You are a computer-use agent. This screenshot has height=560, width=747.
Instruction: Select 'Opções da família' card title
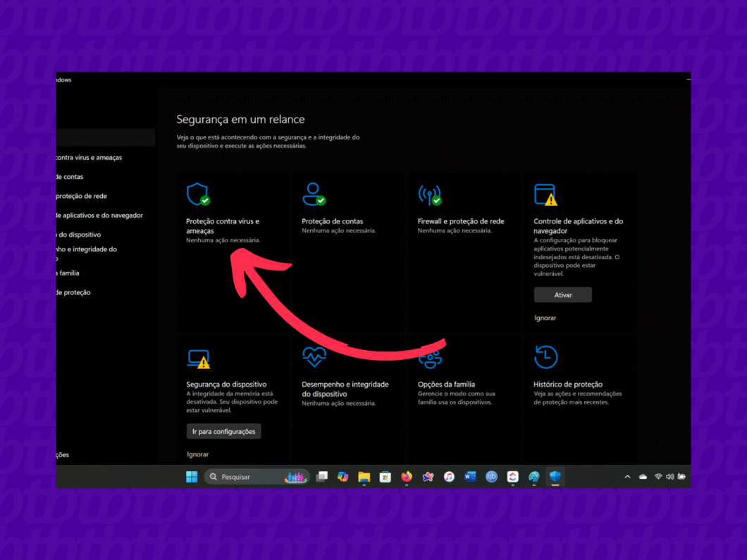[x=446, y=385]
